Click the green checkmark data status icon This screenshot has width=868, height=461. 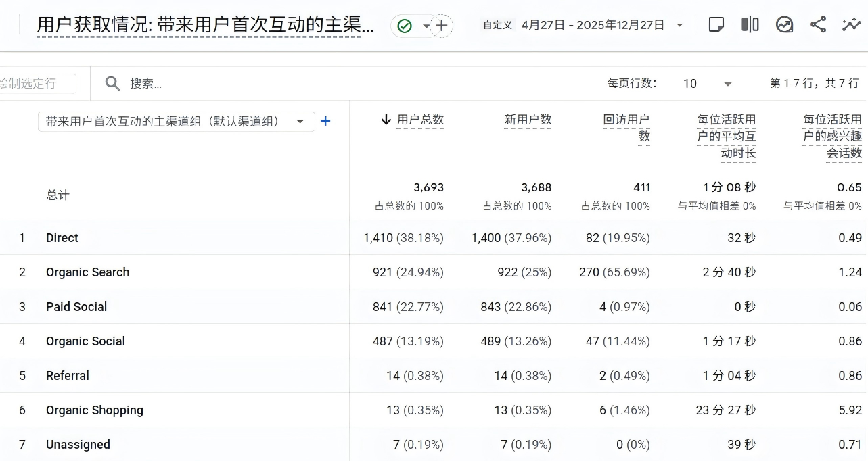point(405,26)
